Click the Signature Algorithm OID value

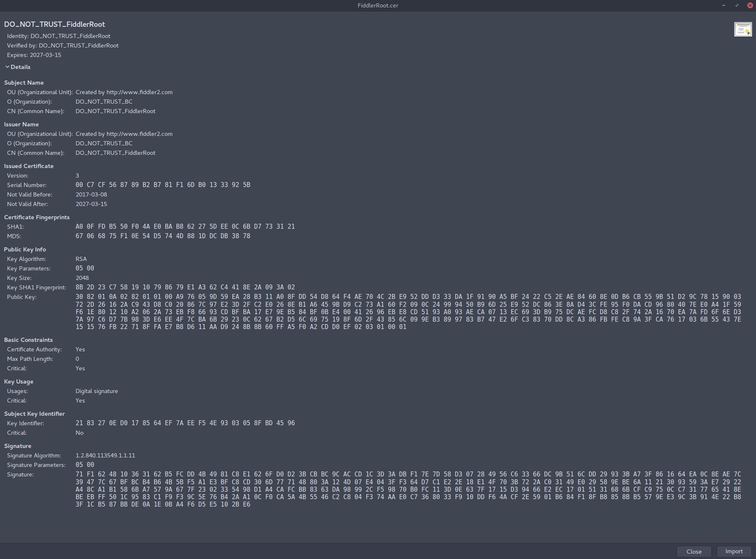click(x=105, y=455)
